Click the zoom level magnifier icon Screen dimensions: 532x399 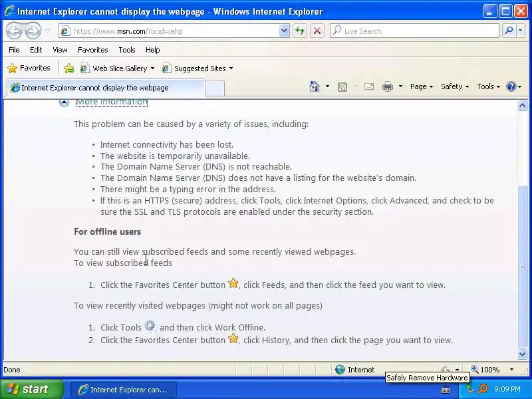pyautogui.click(x=475, y=369)
